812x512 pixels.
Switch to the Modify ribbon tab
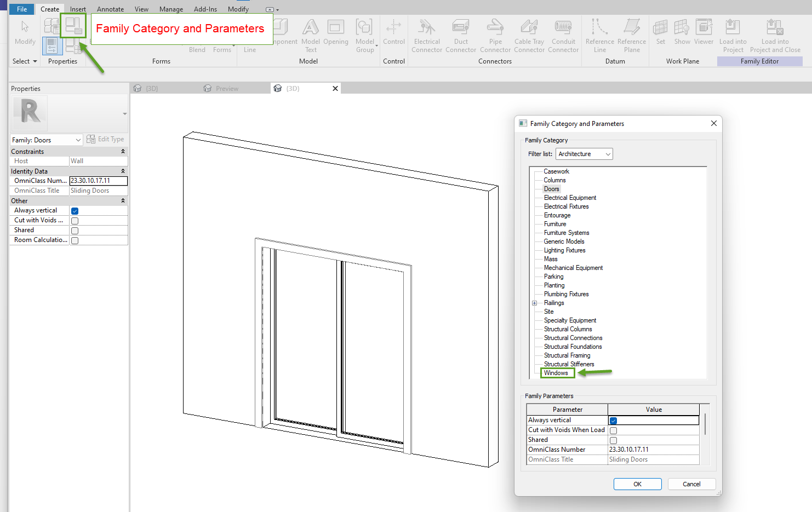238,9
